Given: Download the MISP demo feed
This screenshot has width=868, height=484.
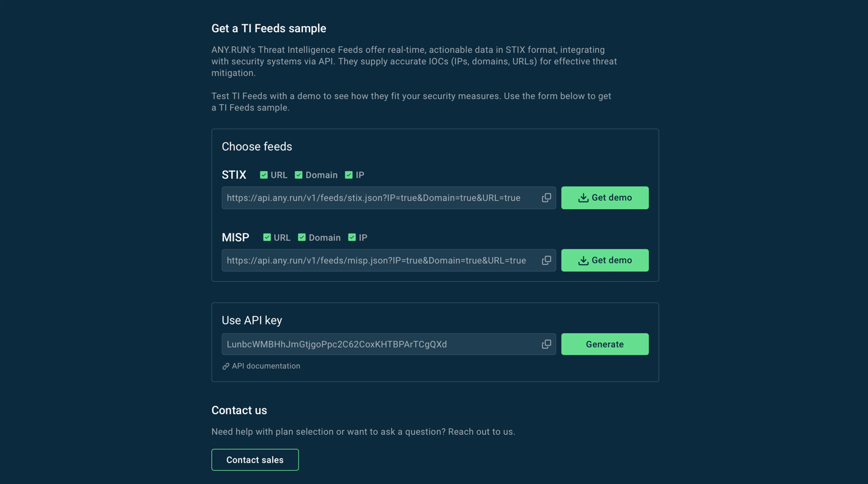Looking at the screenshot, I should pos(605,260).
